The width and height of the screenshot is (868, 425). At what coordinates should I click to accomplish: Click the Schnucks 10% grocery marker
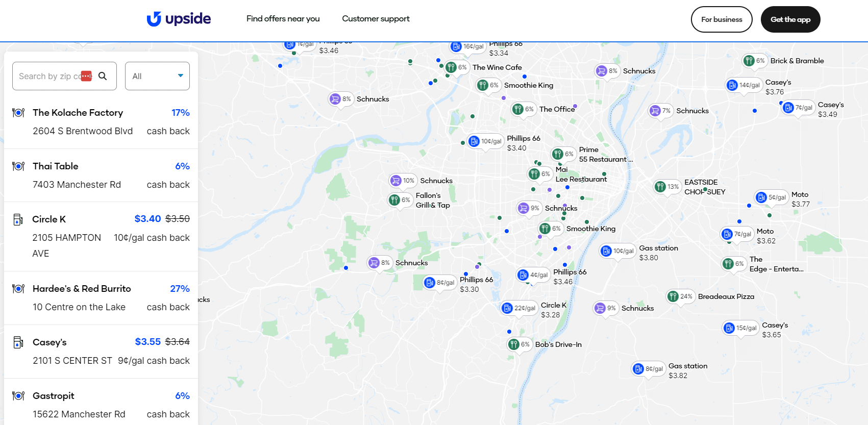pyautogui.click(x=403, y=181)
